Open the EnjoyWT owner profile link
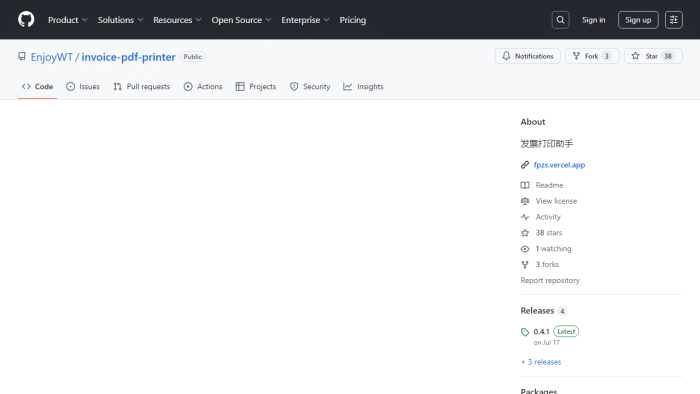700x394 pixels. (52, 57)
